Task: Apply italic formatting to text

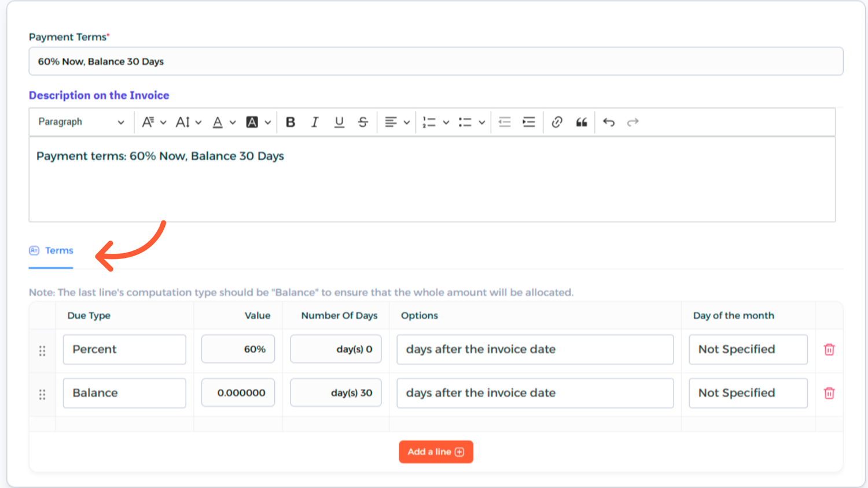Action: tap(315, 122)
